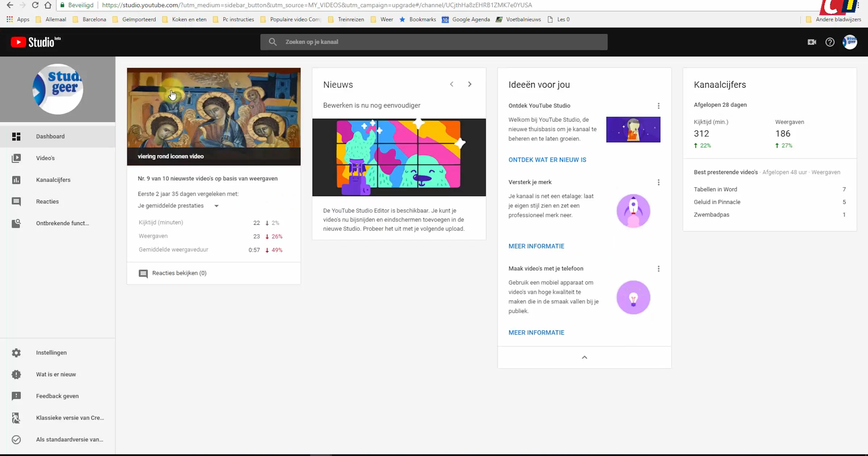The height and width of the screenshot is (456, 868).
Task: Click the Nieuws colorful editor illustration
Action: tap(399, 157)
